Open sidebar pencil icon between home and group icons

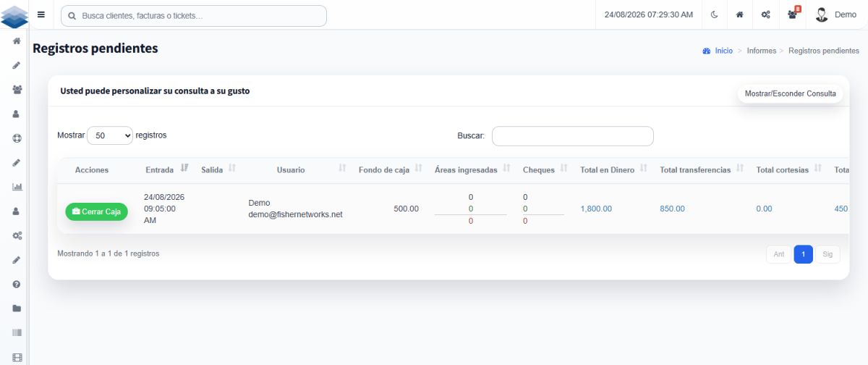(17, 65)
